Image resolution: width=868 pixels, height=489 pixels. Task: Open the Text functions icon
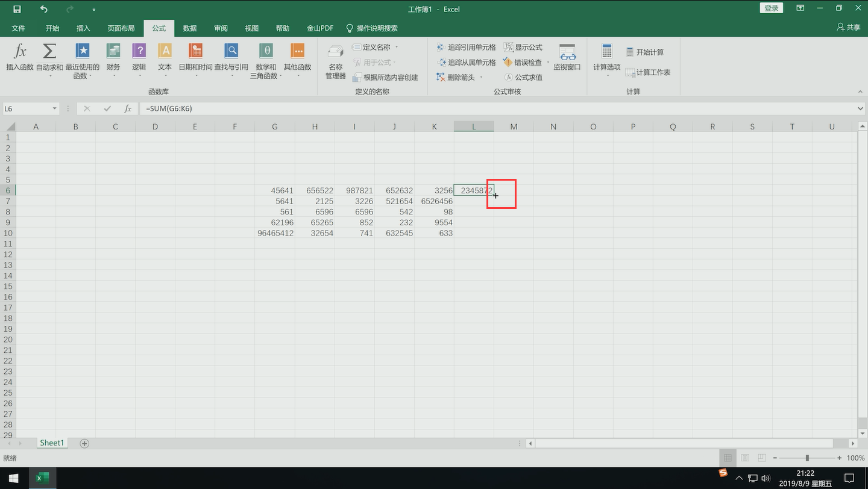[165, 51]
